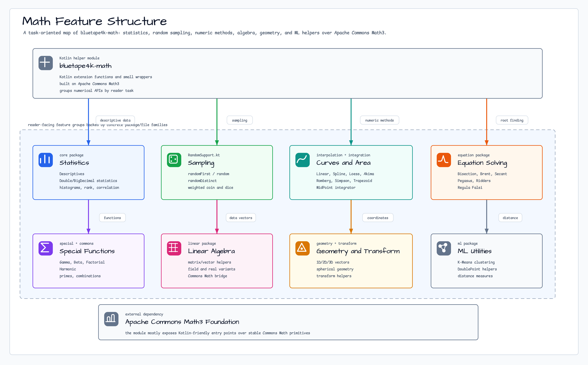Select the 'Sampling' card title
The width and height of the screenshot is (588, 365).
coord(201,163)
